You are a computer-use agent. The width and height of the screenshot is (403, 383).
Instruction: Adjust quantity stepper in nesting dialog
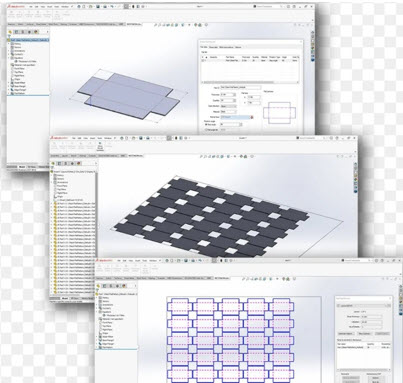pos(235,100)
